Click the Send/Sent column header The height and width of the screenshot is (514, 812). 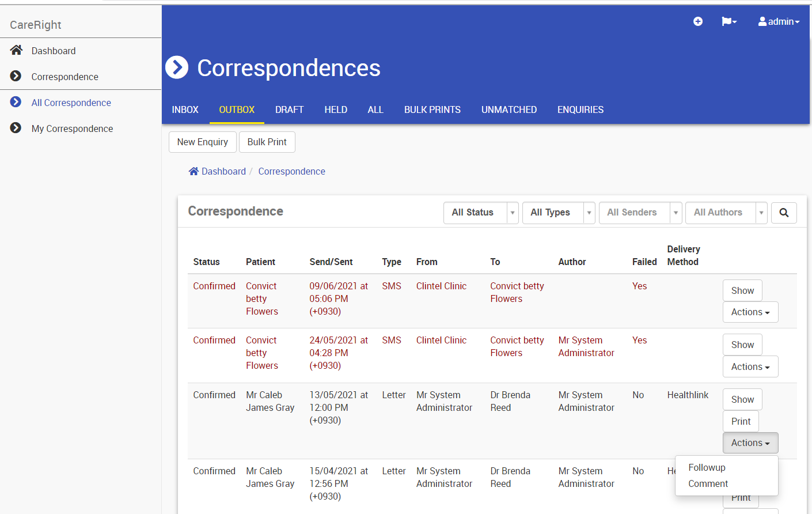tap(331, 262)
